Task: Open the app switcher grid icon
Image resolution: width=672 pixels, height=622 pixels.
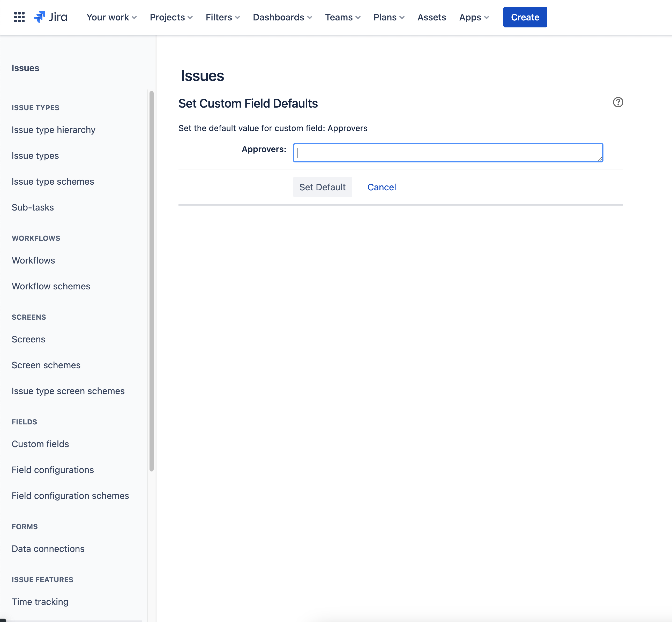Action: coord(19,17)
